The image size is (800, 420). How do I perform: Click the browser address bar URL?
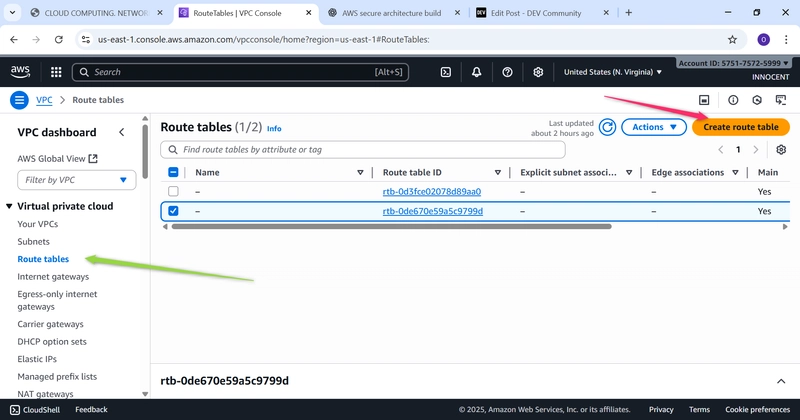coord(264,39)
